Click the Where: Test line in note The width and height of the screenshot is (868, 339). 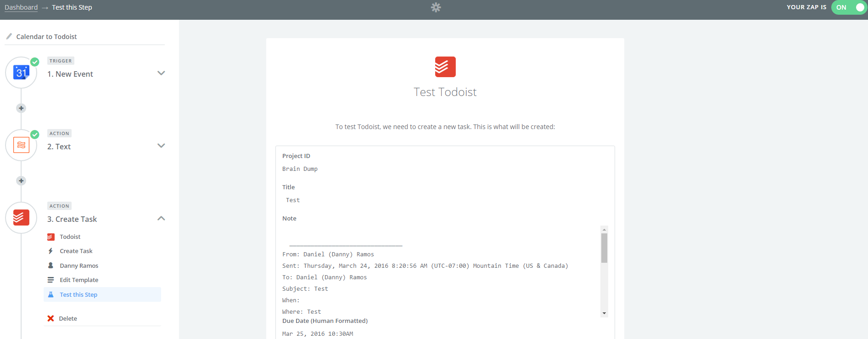(302, 312)
